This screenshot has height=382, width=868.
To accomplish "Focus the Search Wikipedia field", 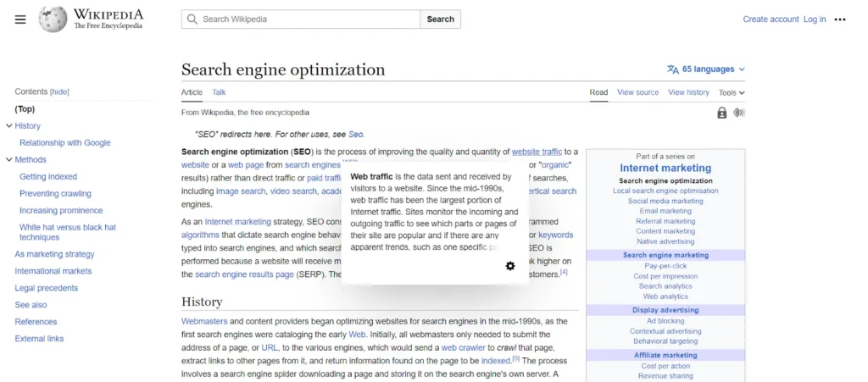I will [x=301, y=19].
